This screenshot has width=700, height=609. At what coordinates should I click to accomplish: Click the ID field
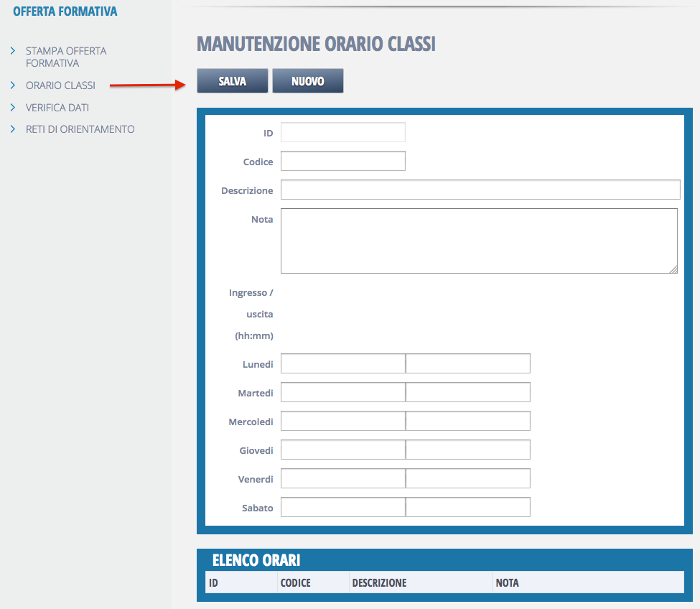tap(342, 132)
